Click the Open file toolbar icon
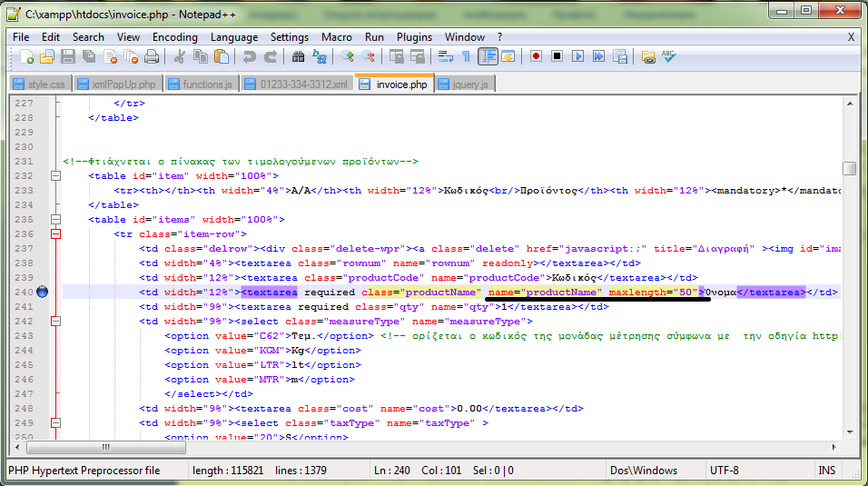The width and height of the screenshot is (868, 486). coord(47,56)
